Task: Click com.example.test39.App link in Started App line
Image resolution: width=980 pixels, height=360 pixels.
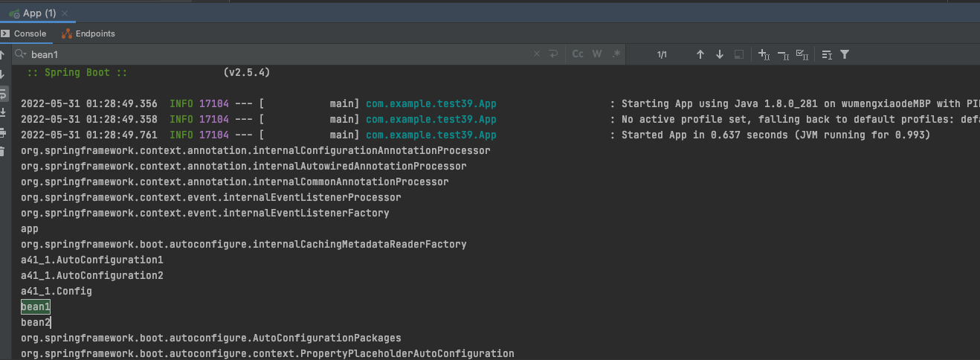Action: pyautogui.click(x=431, y=135)
